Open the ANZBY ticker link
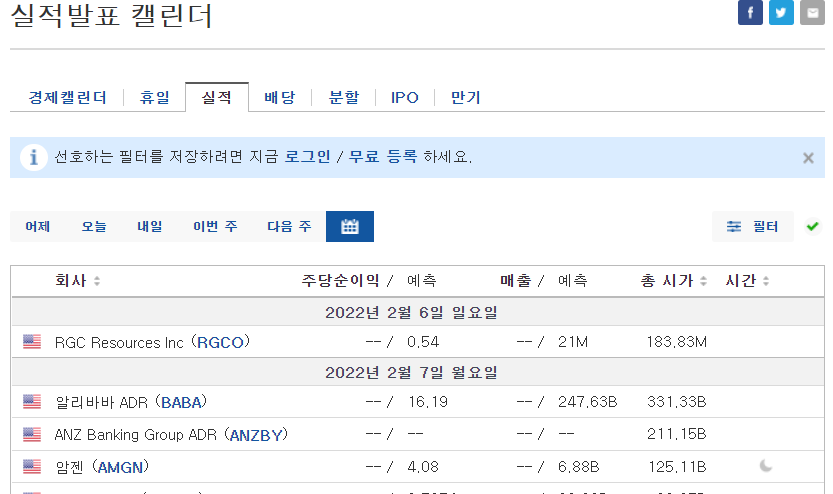 pyautogui.click(x=256, y=435)
